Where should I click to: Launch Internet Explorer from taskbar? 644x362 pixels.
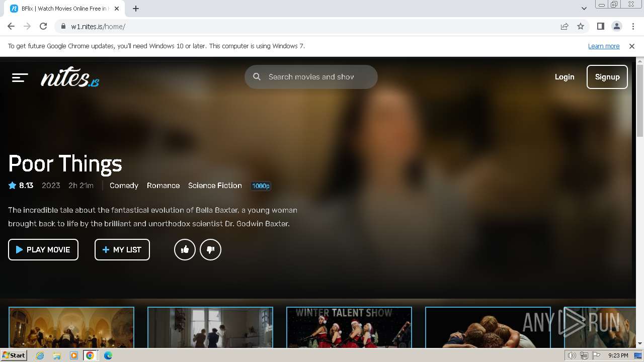click(x=40, y=355)
